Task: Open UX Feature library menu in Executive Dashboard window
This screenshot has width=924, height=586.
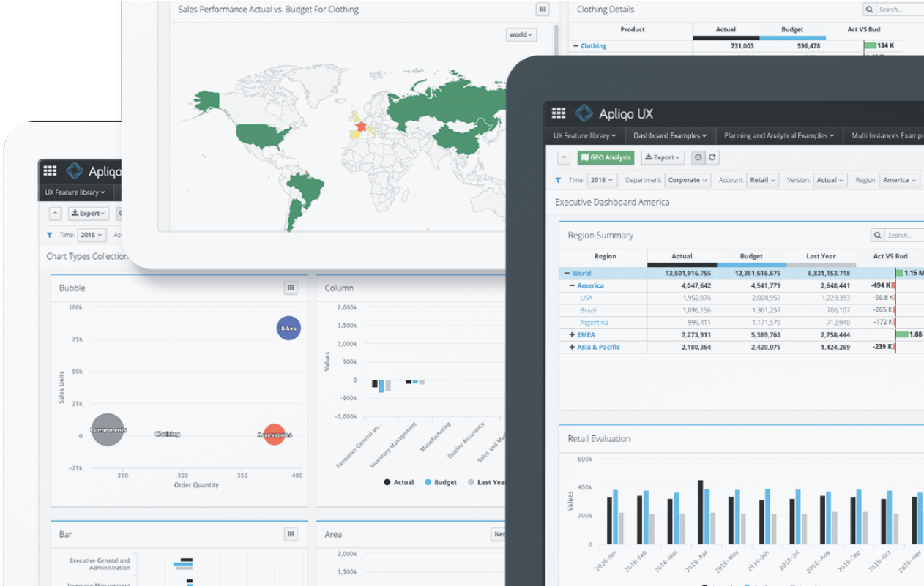Action: coord(584,135)
